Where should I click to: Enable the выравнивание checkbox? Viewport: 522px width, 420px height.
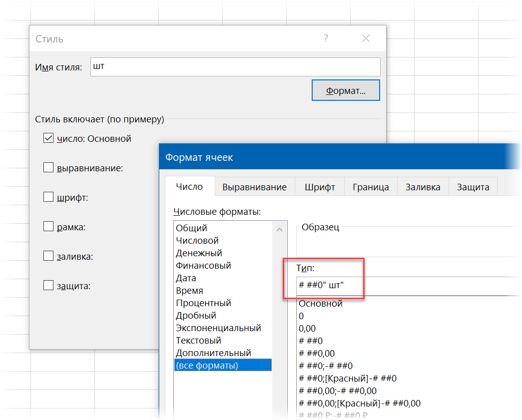(48, 167)
